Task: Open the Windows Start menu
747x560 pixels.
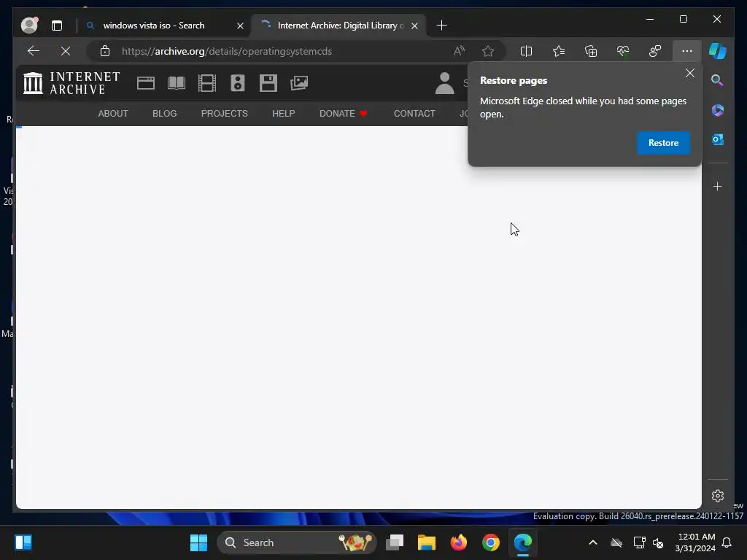Action: click(198, 542)
